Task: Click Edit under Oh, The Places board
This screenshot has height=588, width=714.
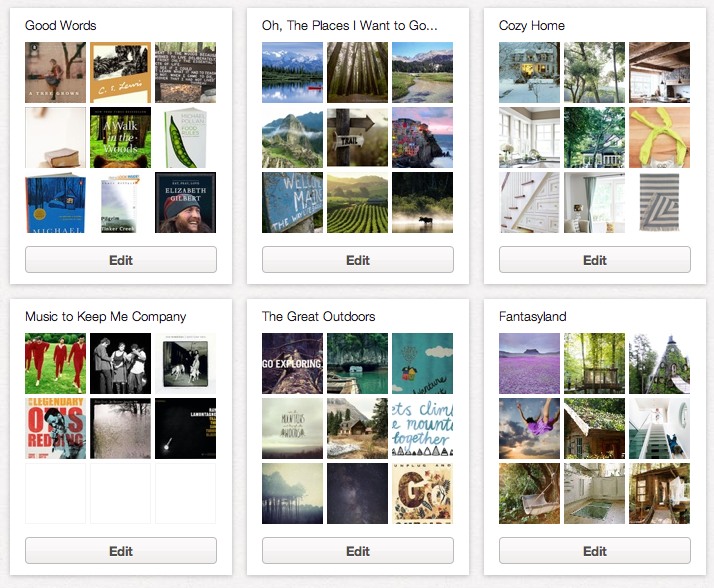Action: coord(357,260)
